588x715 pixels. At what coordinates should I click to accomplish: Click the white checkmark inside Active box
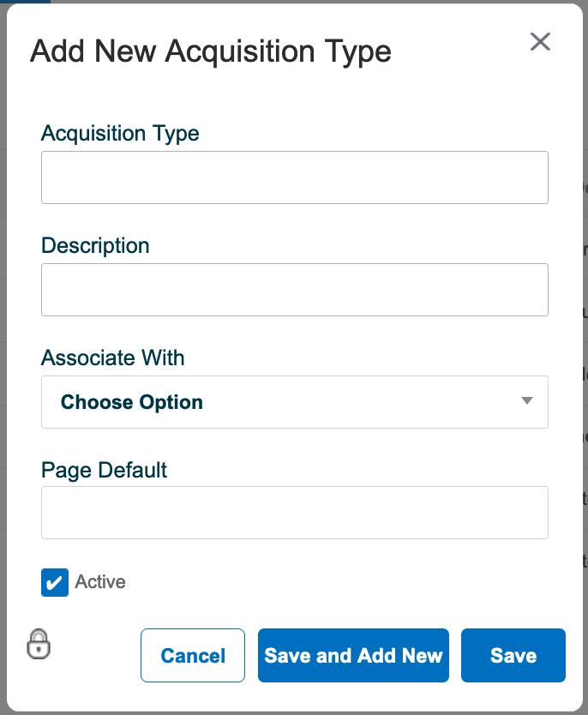54,583
